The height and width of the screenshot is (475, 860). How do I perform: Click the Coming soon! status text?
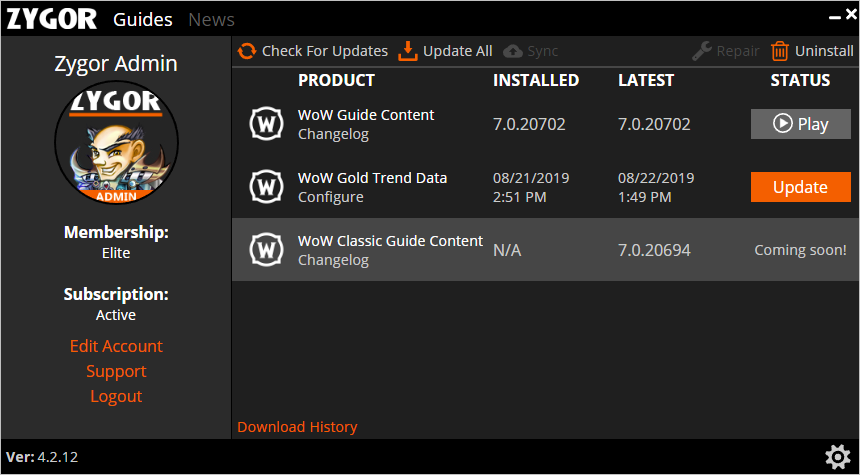(x=800, y=250)
